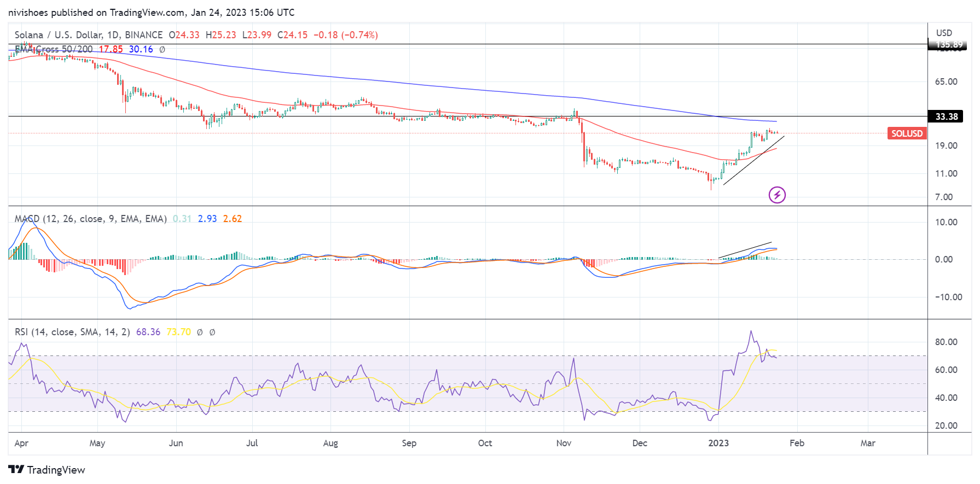Click the TradingView logo at bottom left
Screen dimensions: 980x484
47,470
